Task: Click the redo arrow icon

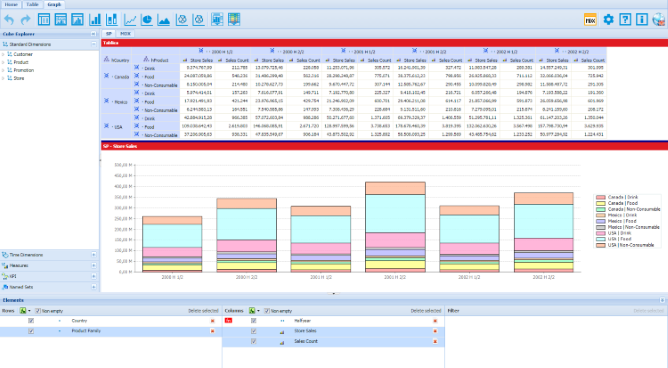Action: point(26,20)
